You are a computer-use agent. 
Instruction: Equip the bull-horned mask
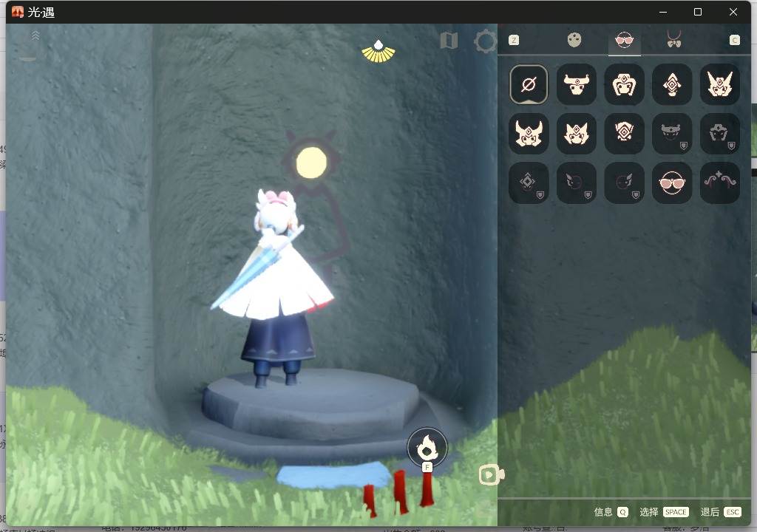(577, 84)
